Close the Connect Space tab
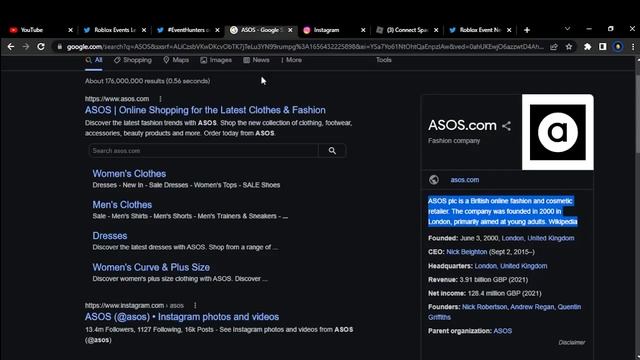The height and width of the screenshot is (360, 640). [x=436, y=30]
